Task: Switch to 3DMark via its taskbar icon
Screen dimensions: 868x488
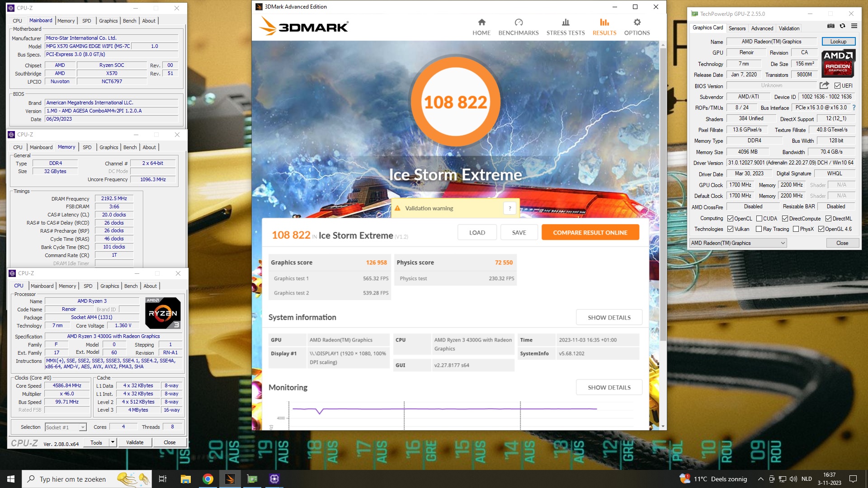Action: (230, 479)
